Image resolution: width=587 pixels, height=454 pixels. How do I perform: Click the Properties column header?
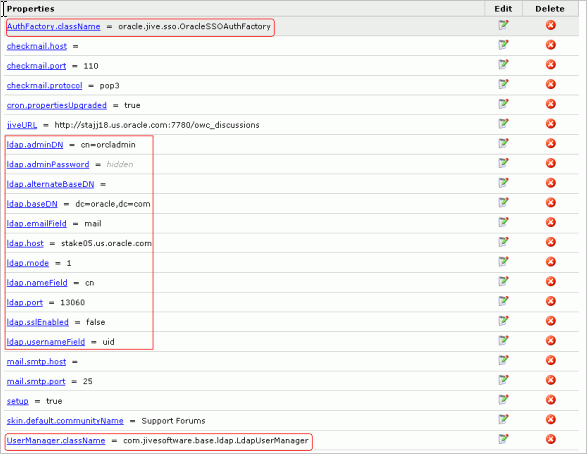(x=31, y=9)
